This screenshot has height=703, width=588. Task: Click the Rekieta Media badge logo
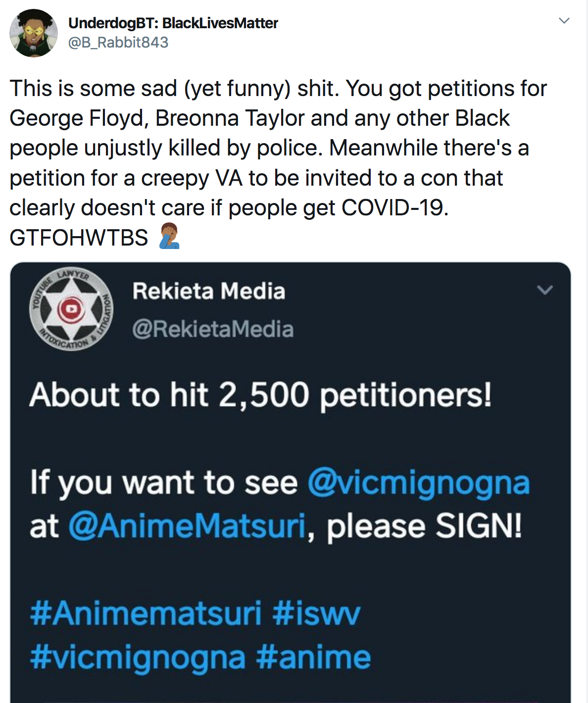(x=71, y=309)
